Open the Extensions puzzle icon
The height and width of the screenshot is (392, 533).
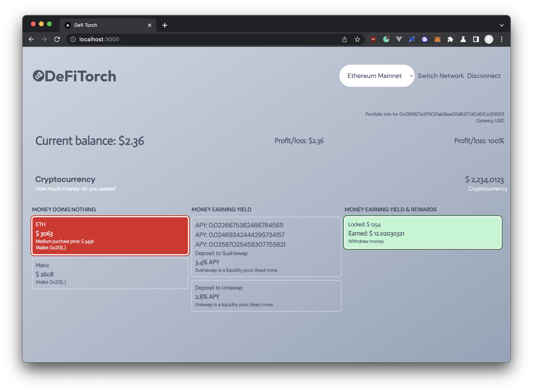coord(450,39)
